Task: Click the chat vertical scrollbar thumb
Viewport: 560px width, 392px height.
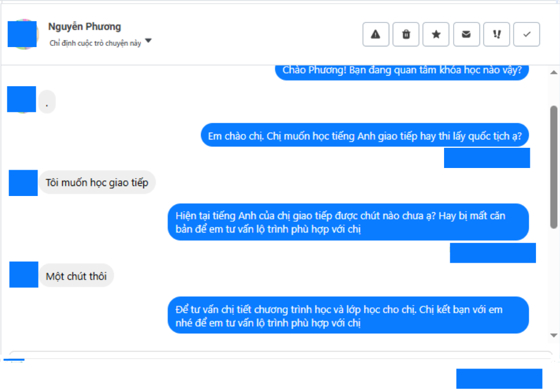Action: click(554, 167)
